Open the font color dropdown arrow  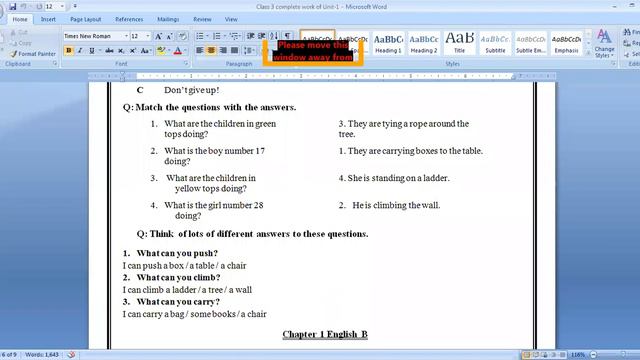186,51
